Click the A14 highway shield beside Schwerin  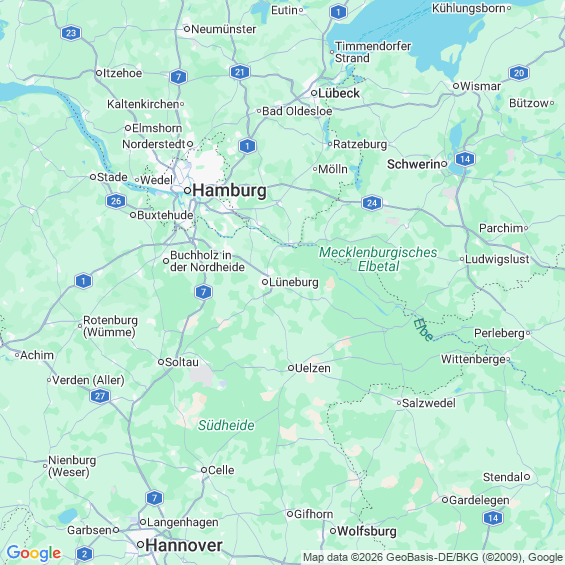pos(465,159)
